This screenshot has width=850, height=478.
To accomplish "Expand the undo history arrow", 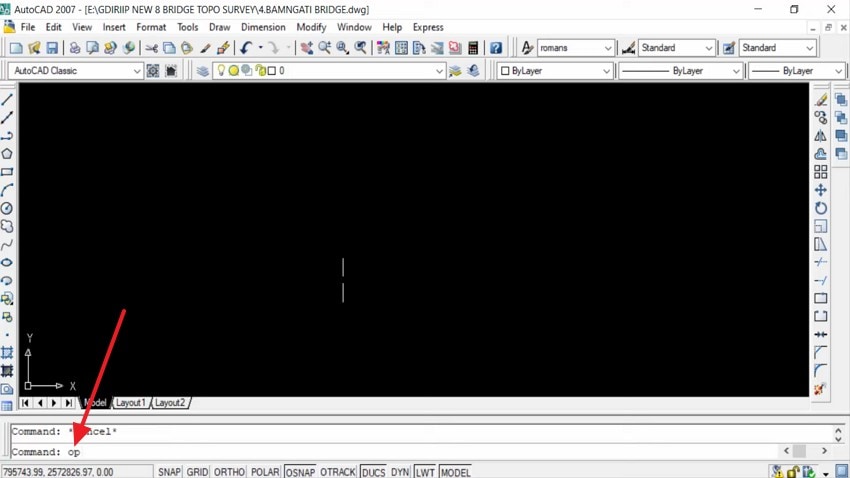I will tap(260, 48).
